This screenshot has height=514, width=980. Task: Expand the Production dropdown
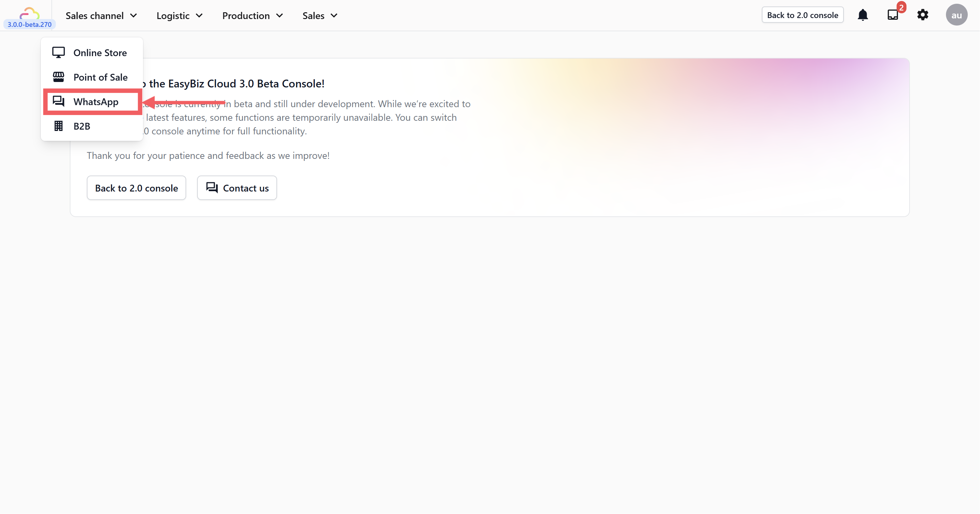[253, 16]
